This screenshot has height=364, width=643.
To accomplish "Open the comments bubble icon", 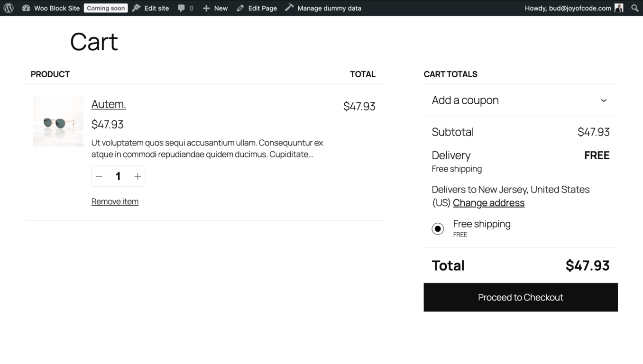I will [183, 8].
